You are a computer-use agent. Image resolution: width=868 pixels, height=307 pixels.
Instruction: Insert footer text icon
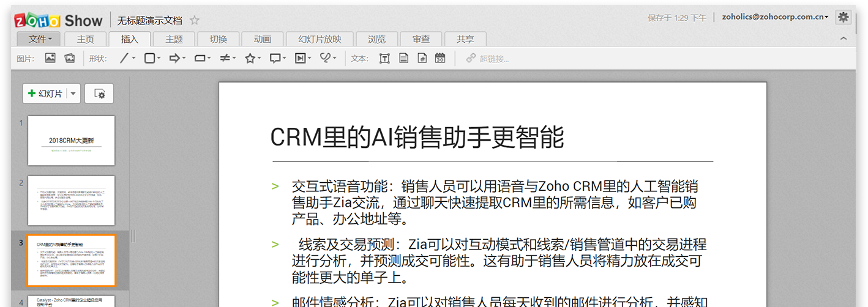[403, 58]
